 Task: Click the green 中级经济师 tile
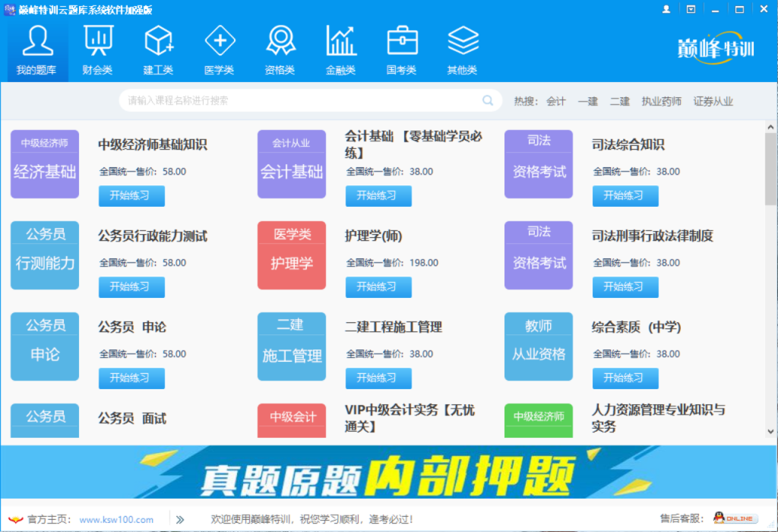point(539,420)
